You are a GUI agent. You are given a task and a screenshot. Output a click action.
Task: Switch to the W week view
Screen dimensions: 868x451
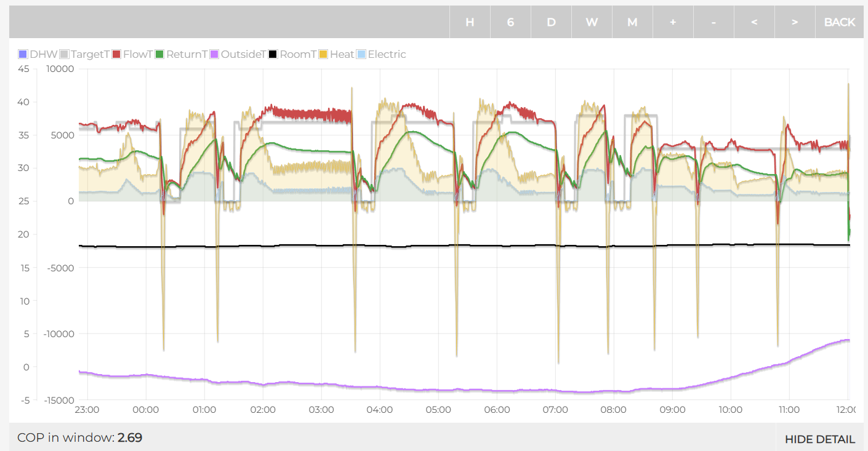(x=592, y=22)
